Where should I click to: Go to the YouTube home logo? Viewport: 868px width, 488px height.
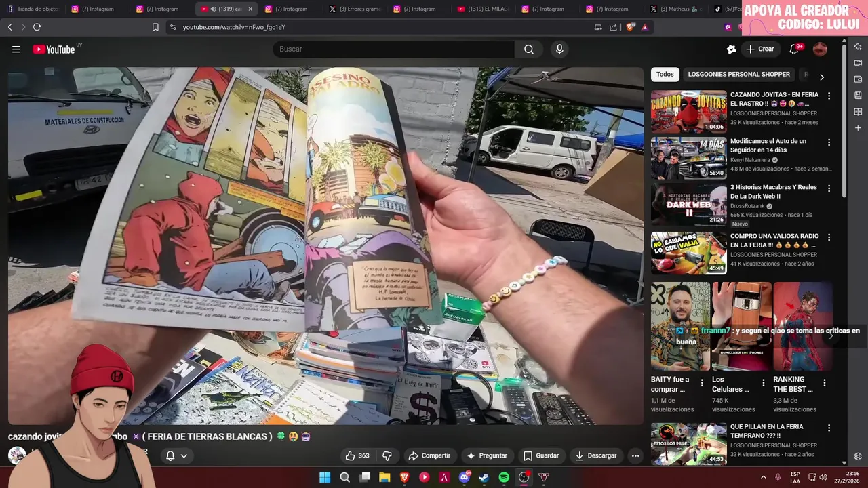point(54,49)
